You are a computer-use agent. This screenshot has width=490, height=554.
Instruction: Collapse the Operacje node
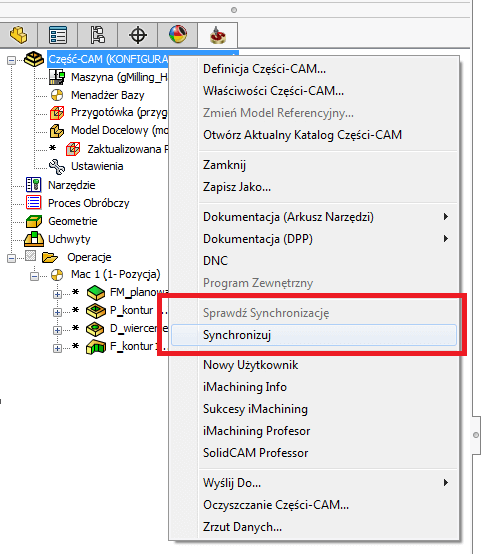(x=12, y=259)
